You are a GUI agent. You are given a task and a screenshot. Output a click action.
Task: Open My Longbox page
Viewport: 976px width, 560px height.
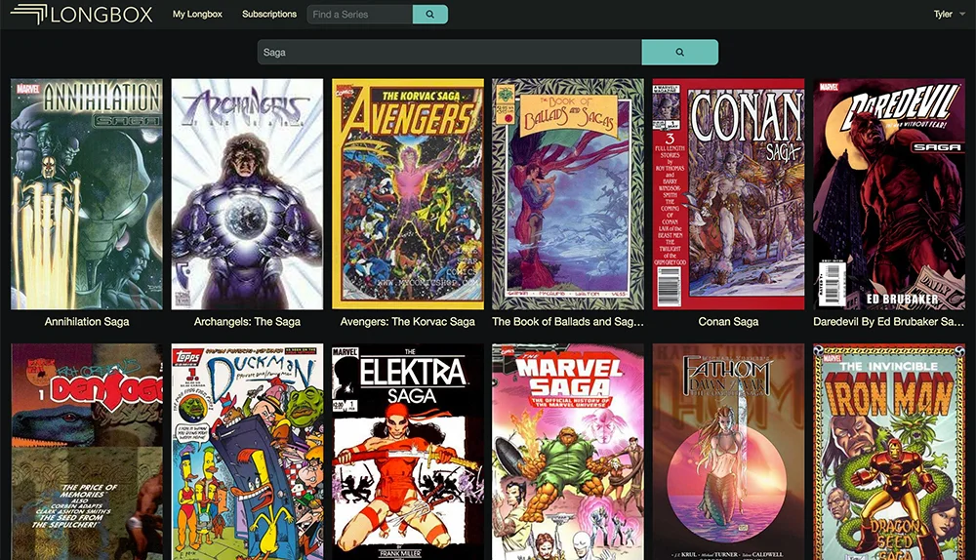[197, 14]
